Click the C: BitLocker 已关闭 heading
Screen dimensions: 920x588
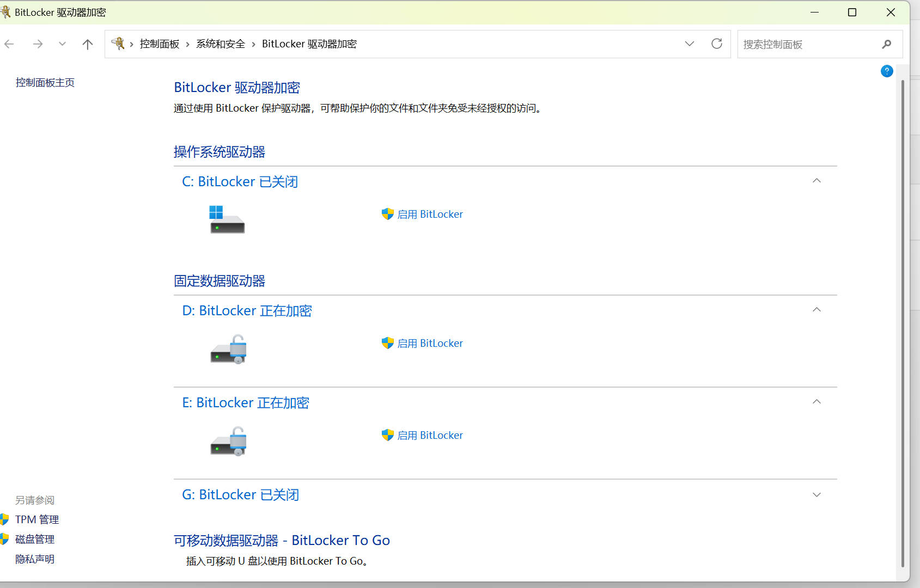[240, 182]
